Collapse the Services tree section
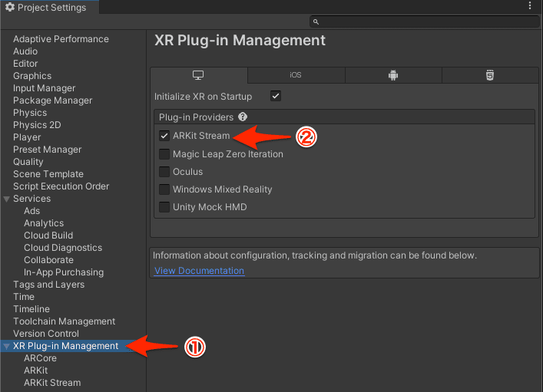The width and height of the screenshot is (543, 392). point(6,199)
